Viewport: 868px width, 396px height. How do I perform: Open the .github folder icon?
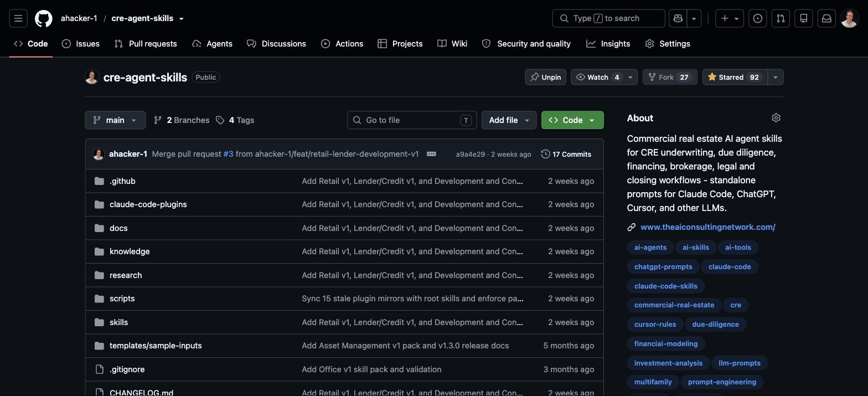99,181
